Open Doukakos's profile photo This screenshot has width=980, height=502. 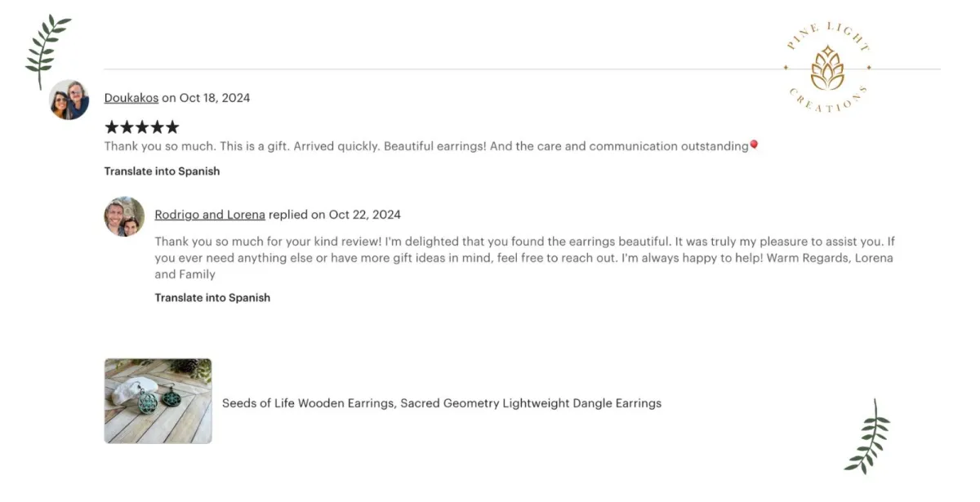69,100
